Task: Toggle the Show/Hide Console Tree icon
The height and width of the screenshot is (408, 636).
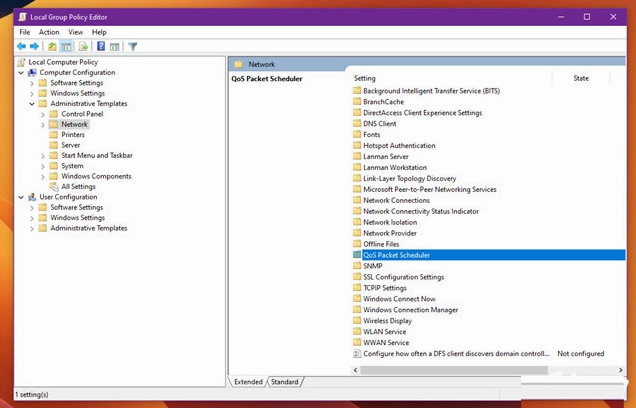Action: coord(66,47)
